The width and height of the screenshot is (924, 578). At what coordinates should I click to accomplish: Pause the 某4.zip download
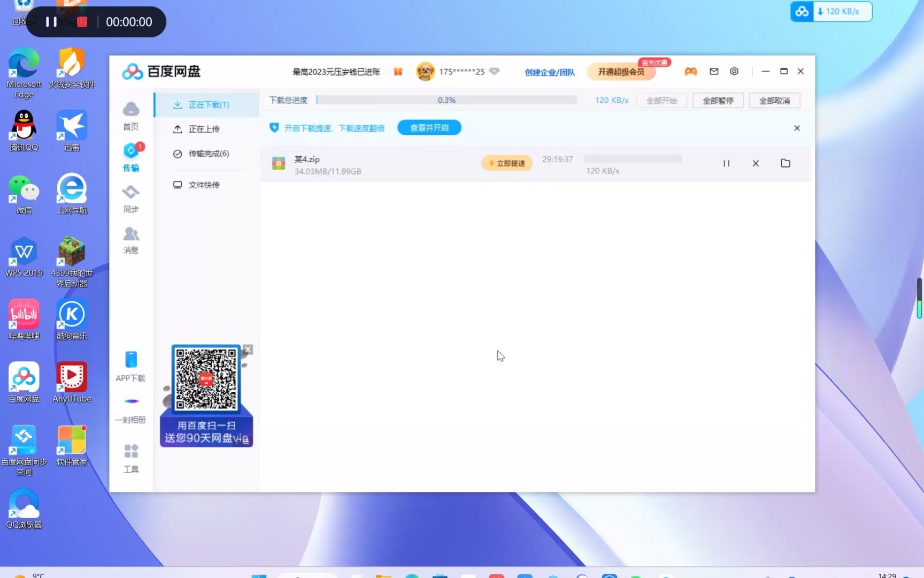point(726,163)
